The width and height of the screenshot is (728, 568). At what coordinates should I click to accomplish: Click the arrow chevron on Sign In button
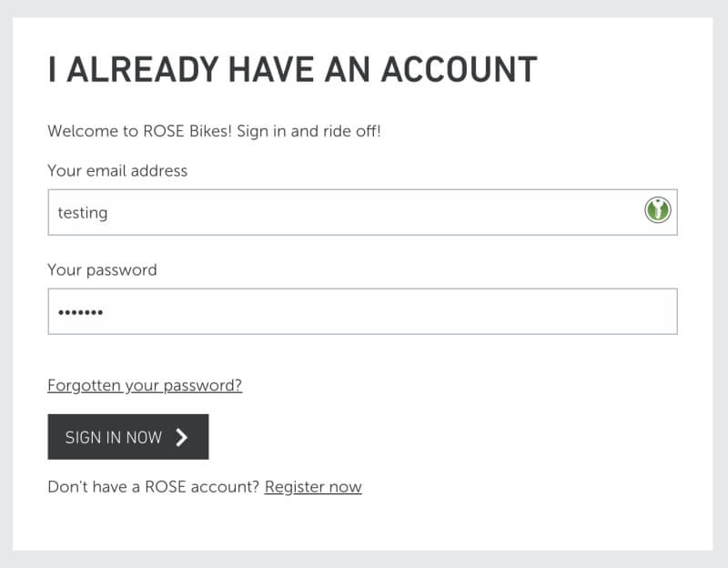tap(182, 437)
